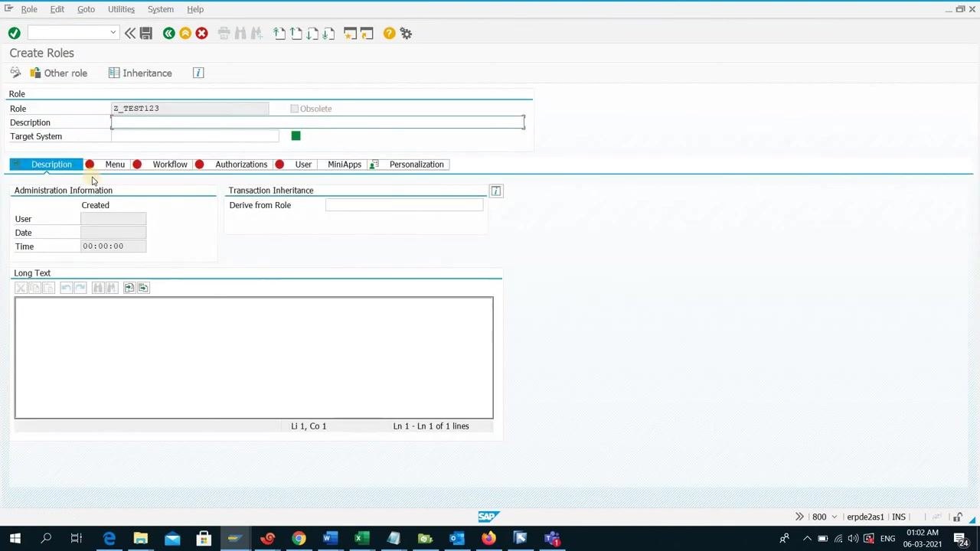Open the Utilities menu
Screen dimensions: 980x551
pyautogui.click(x=121, y=9)
